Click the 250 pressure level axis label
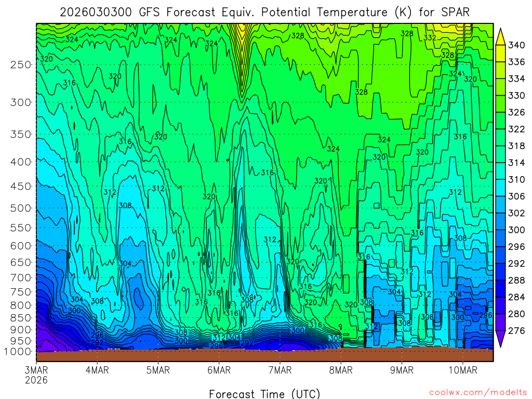Viewport: 532px width, 399px height. pyautogui.click(x=21, y=64)
